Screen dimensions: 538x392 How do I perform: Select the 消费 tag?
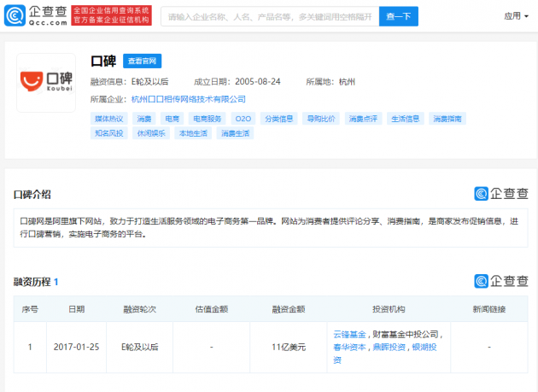point(144,119)
